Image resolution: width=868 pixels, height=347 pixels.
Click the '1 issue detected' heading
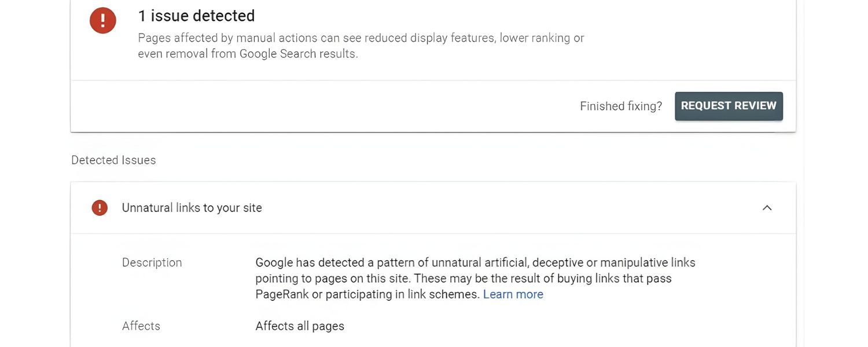tap(196, 16)
